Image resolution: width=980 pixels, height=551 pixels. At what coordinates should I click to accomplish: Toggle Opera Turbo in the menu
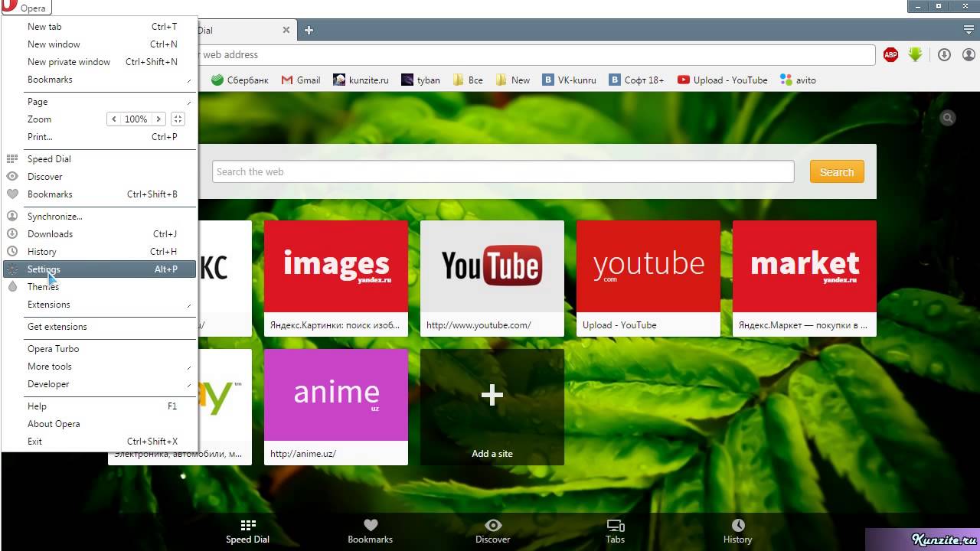100,349
